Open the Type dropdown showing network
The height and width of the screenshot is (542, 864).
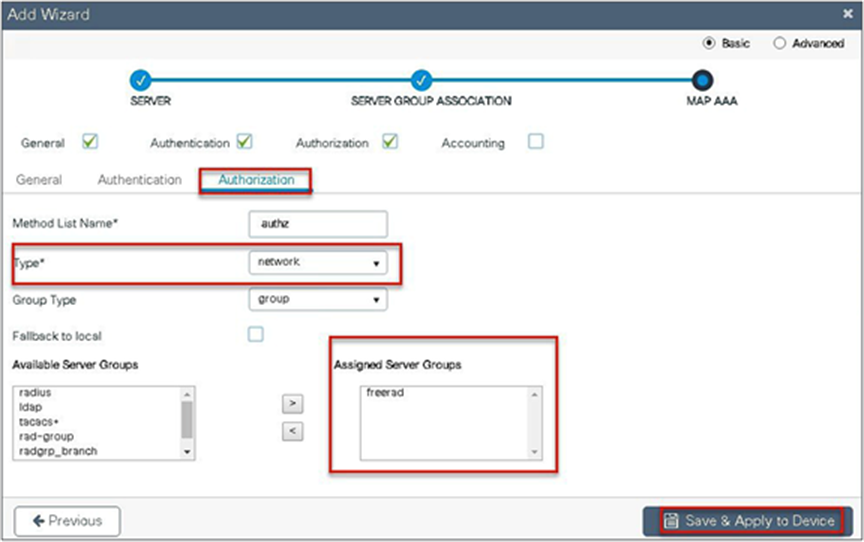click(318, 262)
